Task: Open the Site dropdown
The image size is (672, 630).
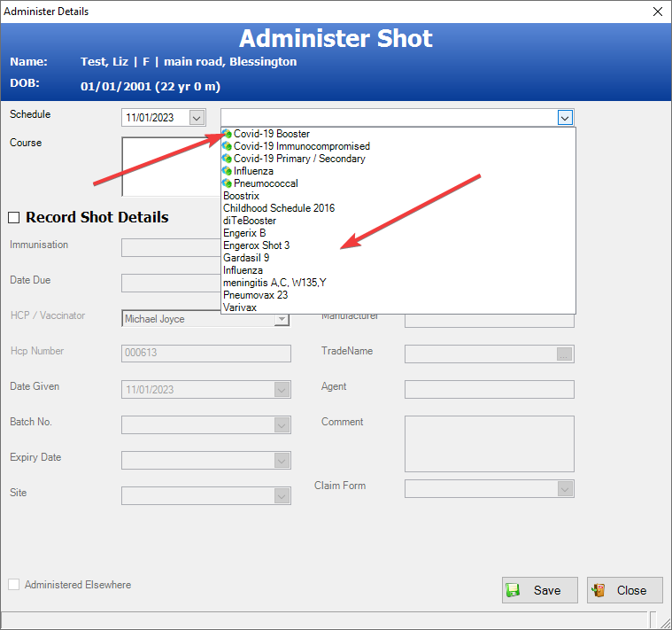Action: 282,495
